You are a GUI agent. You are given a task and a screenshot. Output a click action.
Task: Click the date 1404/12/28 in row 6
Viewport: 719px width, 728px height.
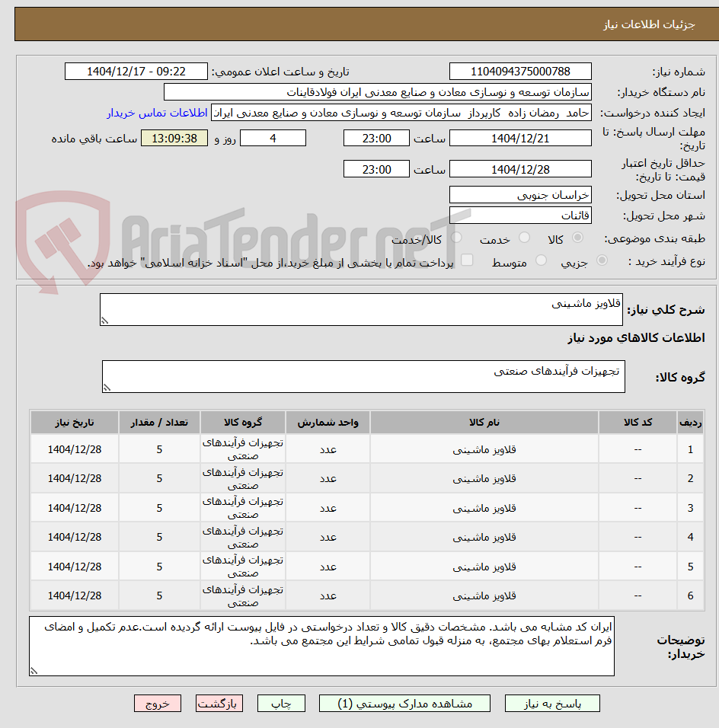click(x=75, y=595)
